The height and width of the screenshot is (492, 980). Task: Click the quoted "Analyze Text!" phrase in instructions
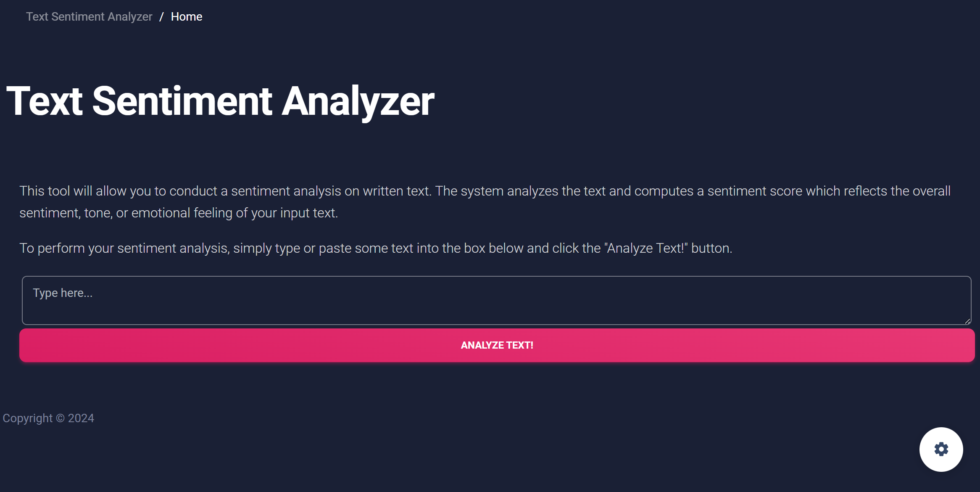coord(646,248)
